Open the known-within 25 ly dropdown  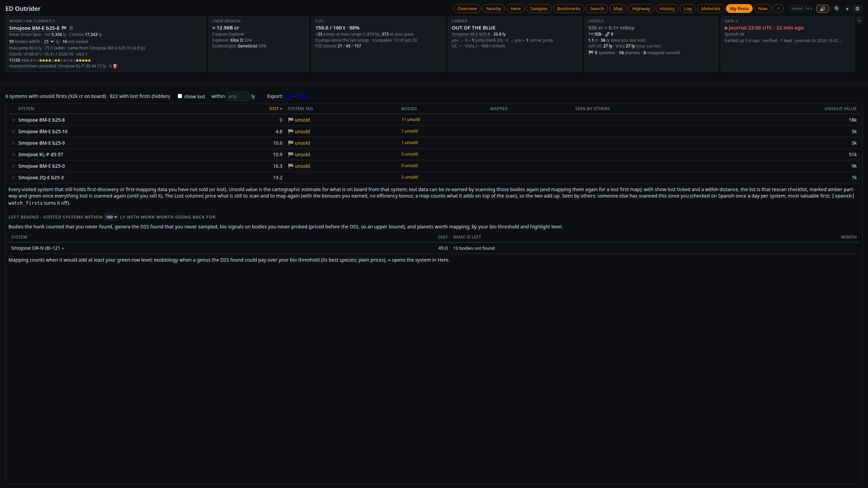[x=48, y=42]
